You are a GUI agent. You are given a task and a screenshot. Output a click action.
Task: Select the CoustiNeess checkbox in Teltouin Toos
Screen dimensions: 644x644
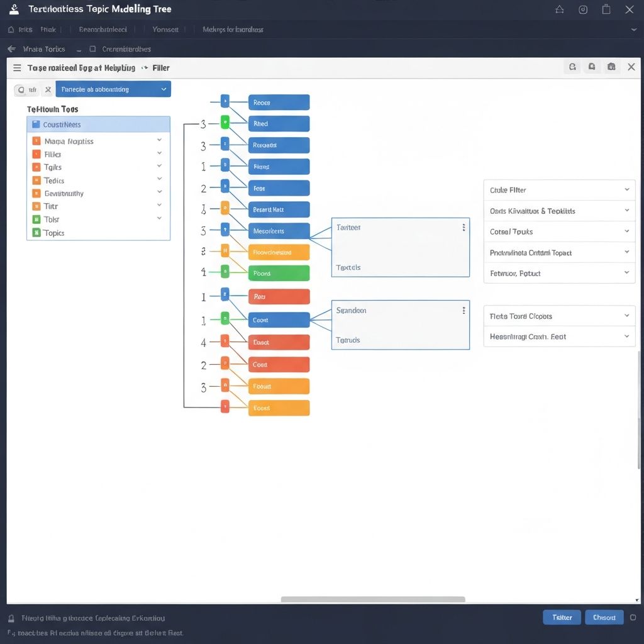(x=36, y=125)
